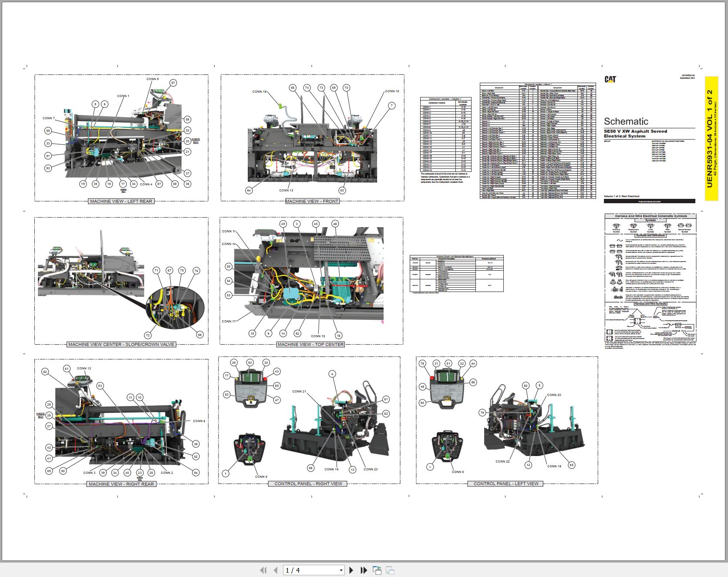The image size is (728, 577).
Task: Go to the previous page
Action: click(275, 570)
